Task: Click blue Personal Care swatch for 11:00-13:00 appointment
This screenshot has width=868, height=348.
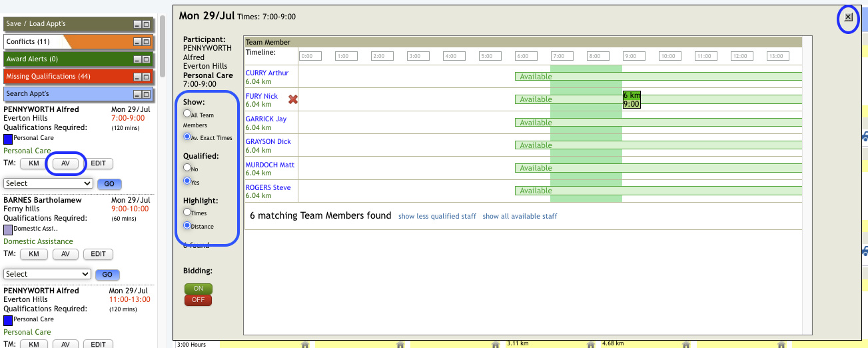Action: 8,321
